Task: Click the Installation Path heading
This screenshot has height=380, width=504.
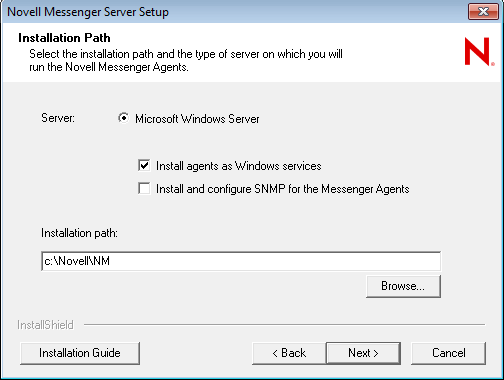Action: (64, 38)
